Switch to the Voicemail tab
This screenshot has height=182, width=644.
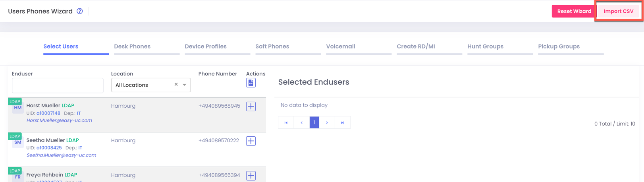coord(340,46)
